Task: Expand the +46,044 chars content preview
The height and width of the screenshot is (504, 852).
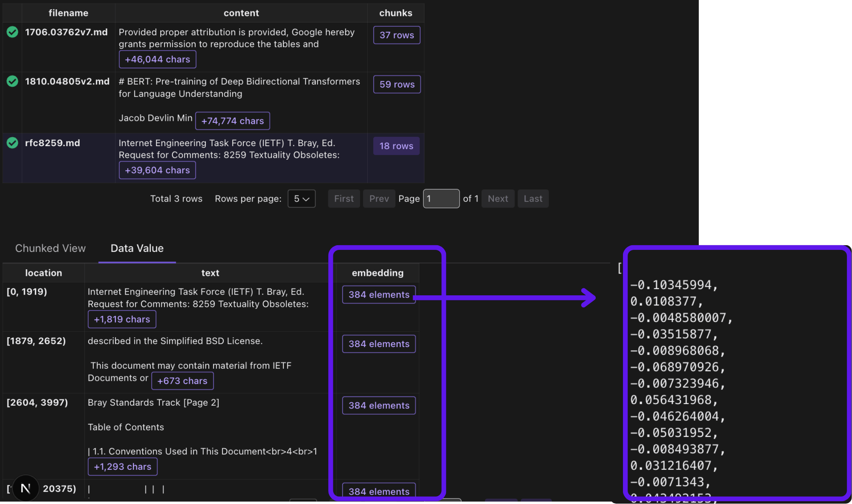Action: tap(157, 59)
